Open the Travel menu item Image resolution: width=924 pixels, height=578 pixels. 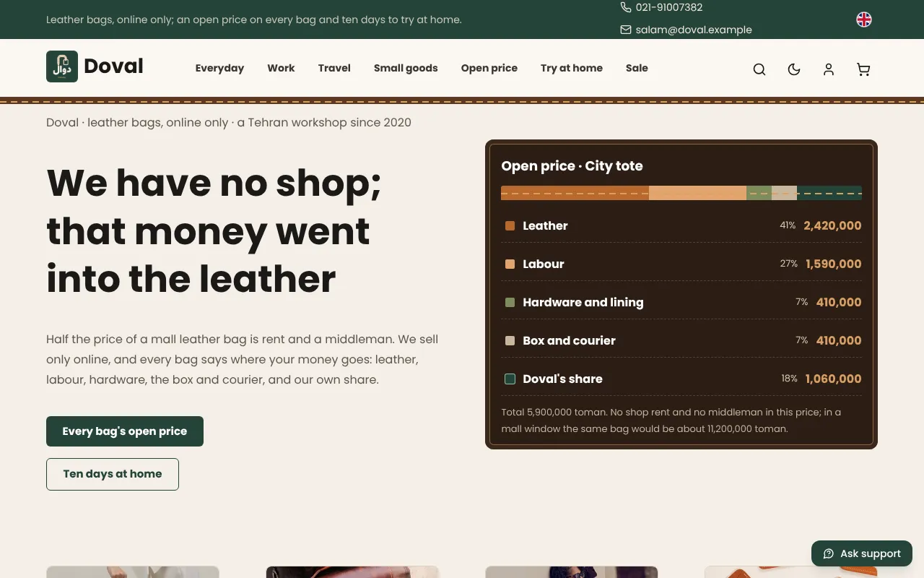coord(334,68)
